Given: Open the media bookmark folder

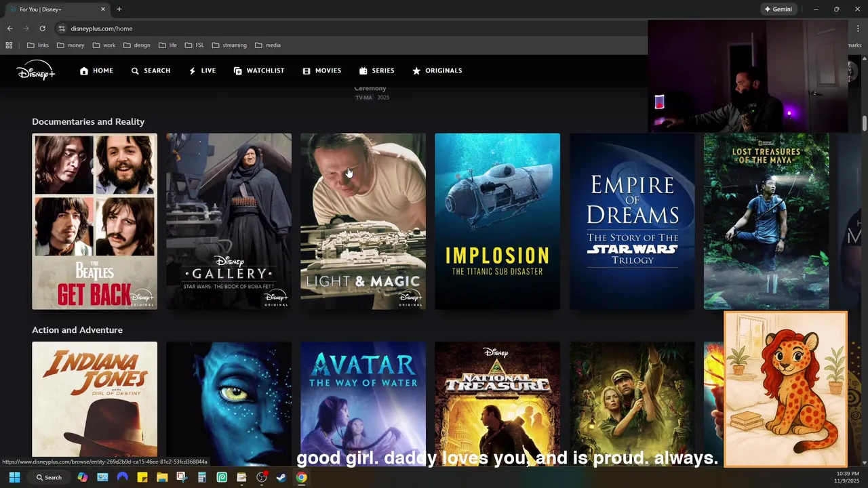Looking at the screenshot, I should 268,45.
